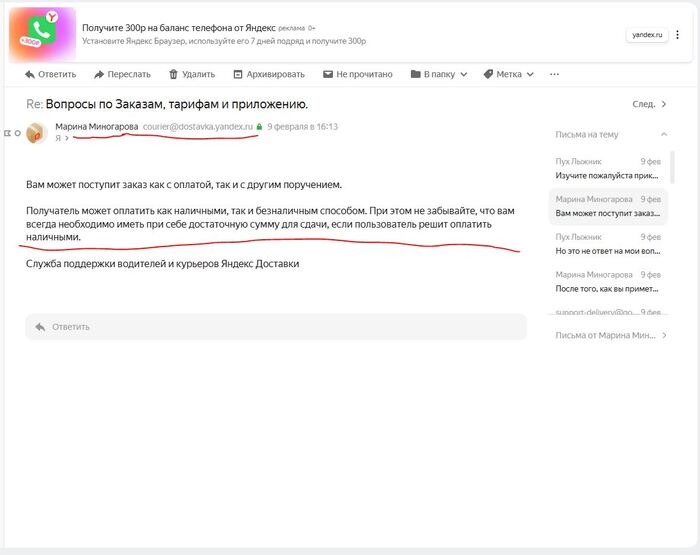Open thread message 'Вам может поступит заказ...'
The image size is (700, 555).
(608, 206)
